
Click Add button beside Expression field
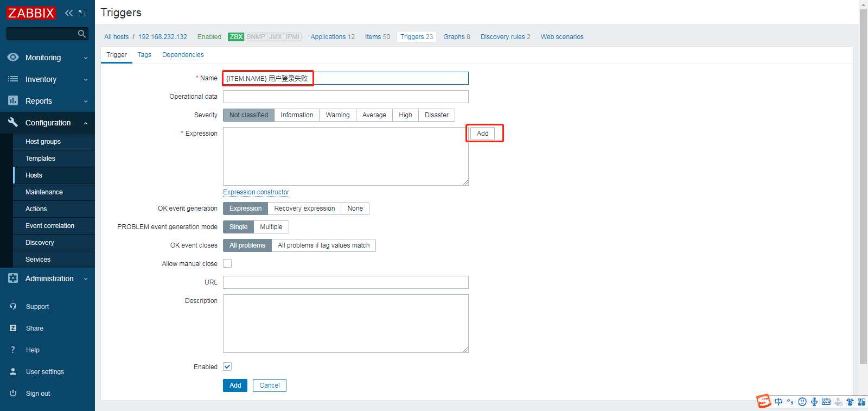coord(482,134)
